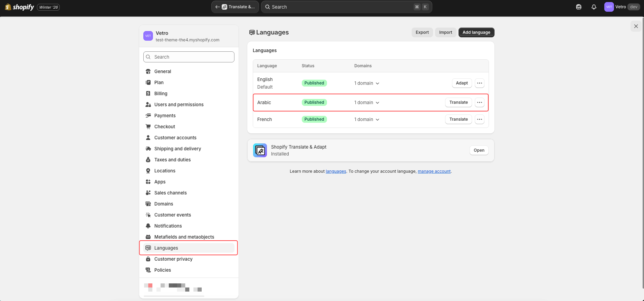Image resolution: width=644 pixels, height=301 pixels.
Task: Click the settings sidebar search field
Action: coord(189,57)
